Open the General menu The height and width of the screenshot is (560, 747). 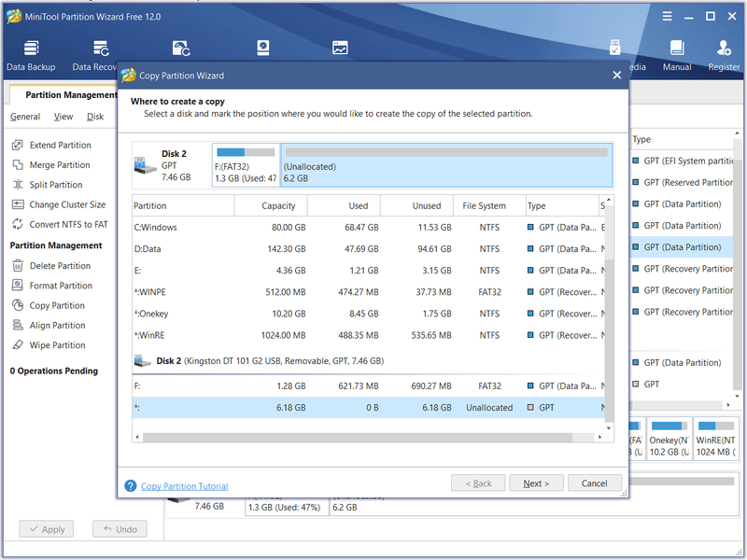(25, 117)
